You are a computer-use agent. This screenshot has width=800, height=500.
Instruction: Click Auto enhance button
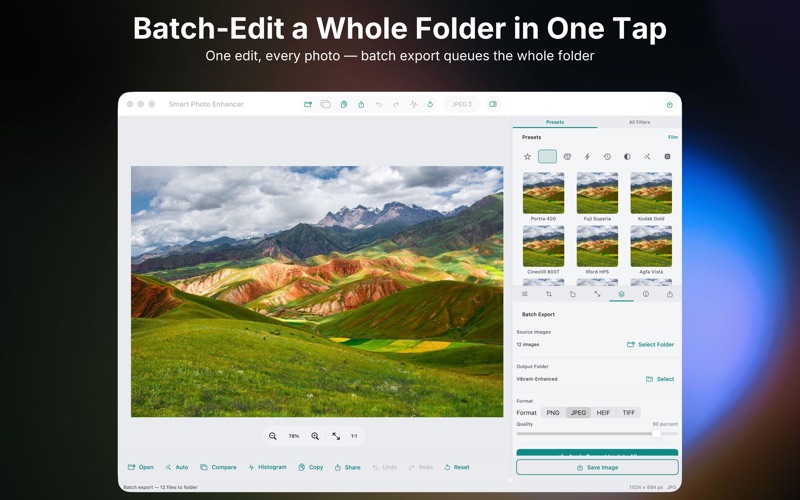[x=177, y=467]
